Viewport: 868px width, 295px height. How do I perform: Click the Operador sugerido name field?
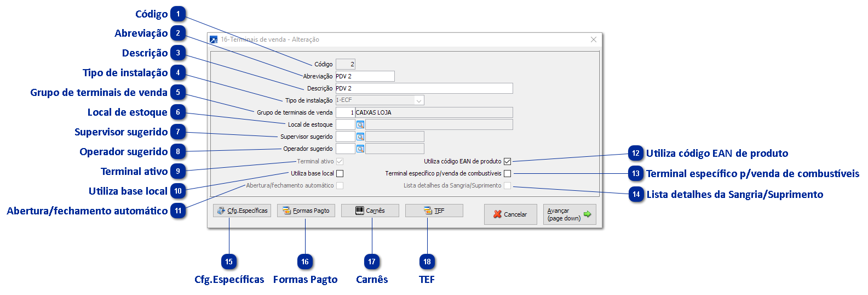point(395,149)
